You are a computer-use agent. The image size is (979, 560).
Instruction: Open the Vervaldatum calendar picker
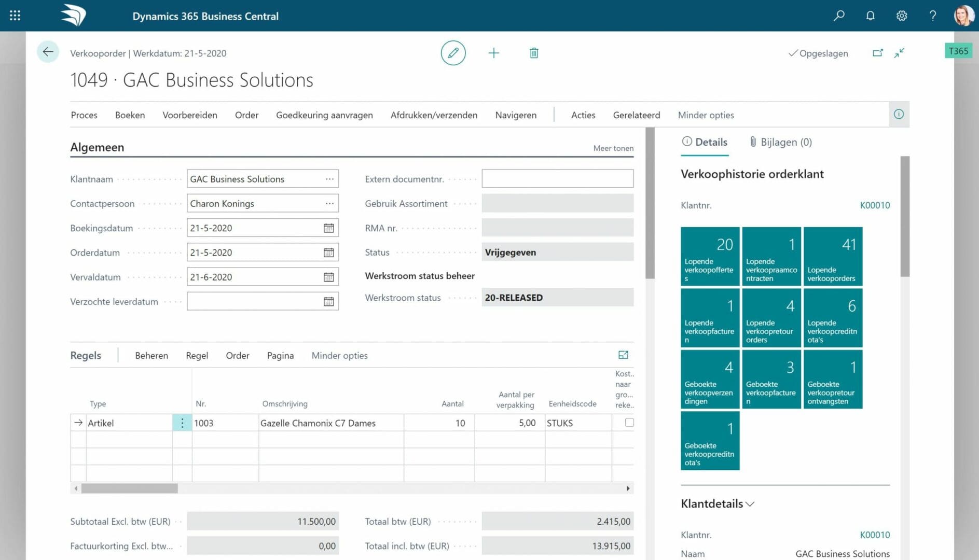(329, 277)
